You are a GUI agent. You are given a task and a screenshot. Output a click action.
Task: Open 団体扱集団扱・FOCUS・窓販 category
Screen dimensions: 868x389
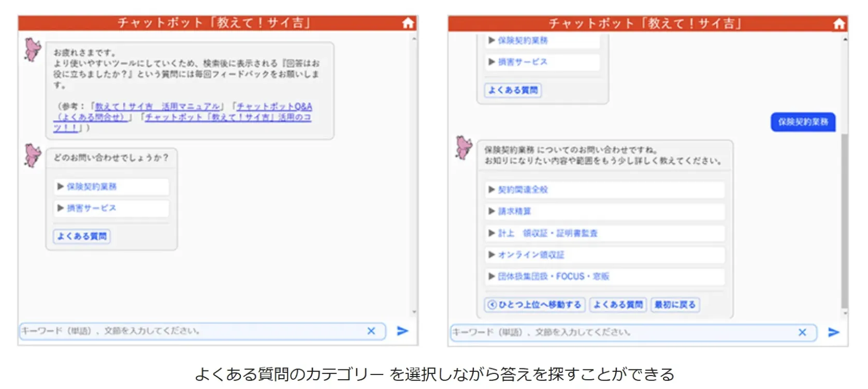coord(604,277)
